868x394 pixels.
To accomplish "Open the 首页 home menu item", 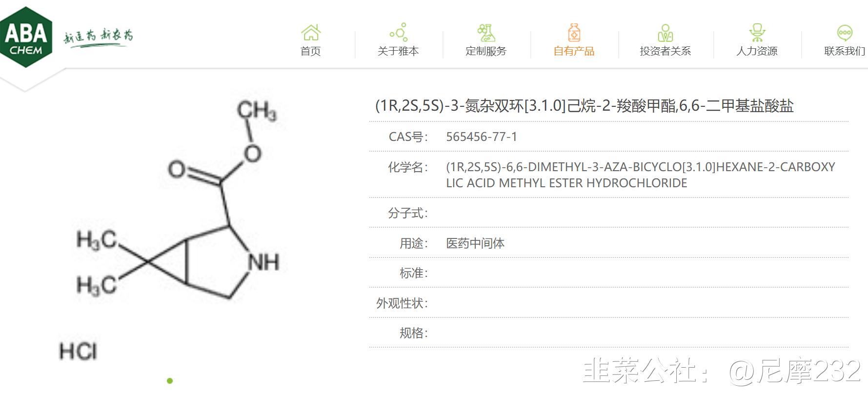I will [x=311, y=51].
